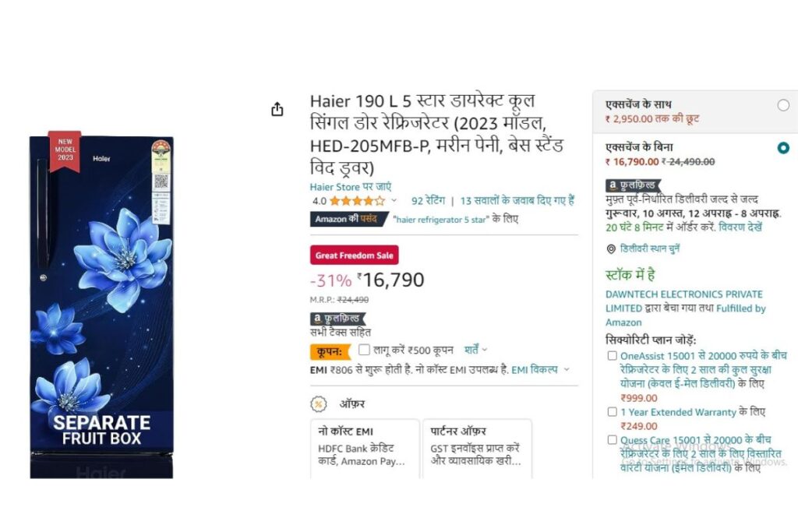Click the Great Freedom Sale badge
Image resolution: width=798 pixels, height=532 pixels.
pyautogui.click(x=355, y=255)
